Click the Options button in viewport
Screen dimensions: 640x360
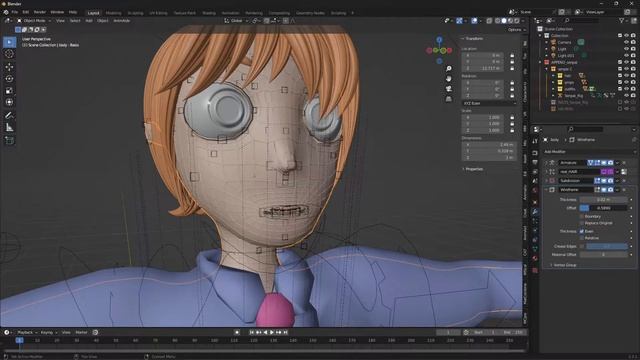click(x=516, y=30)
